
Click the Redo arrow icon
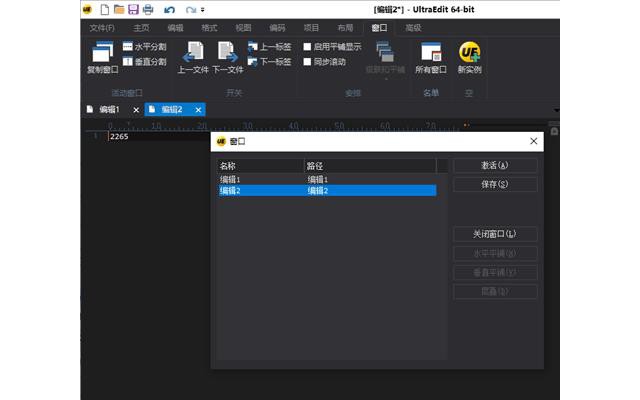pyautogui.click(x=190, y=10)
